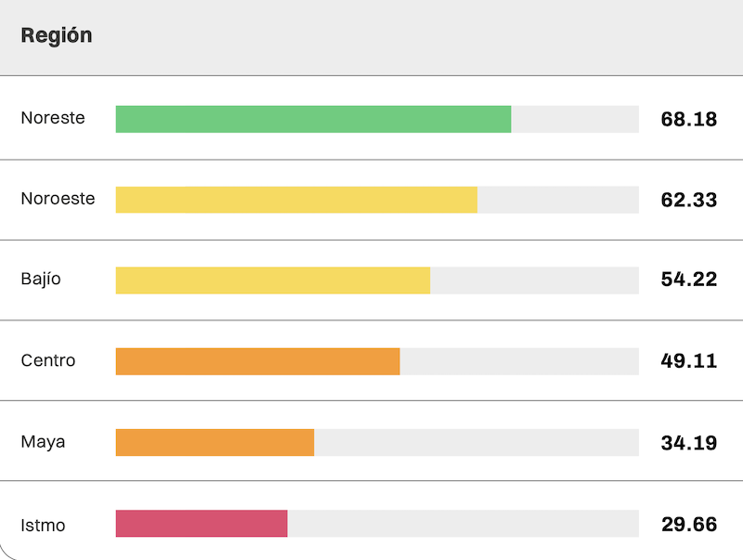
Task: Click the Istmo region label
Action: [x=44, y=525]
